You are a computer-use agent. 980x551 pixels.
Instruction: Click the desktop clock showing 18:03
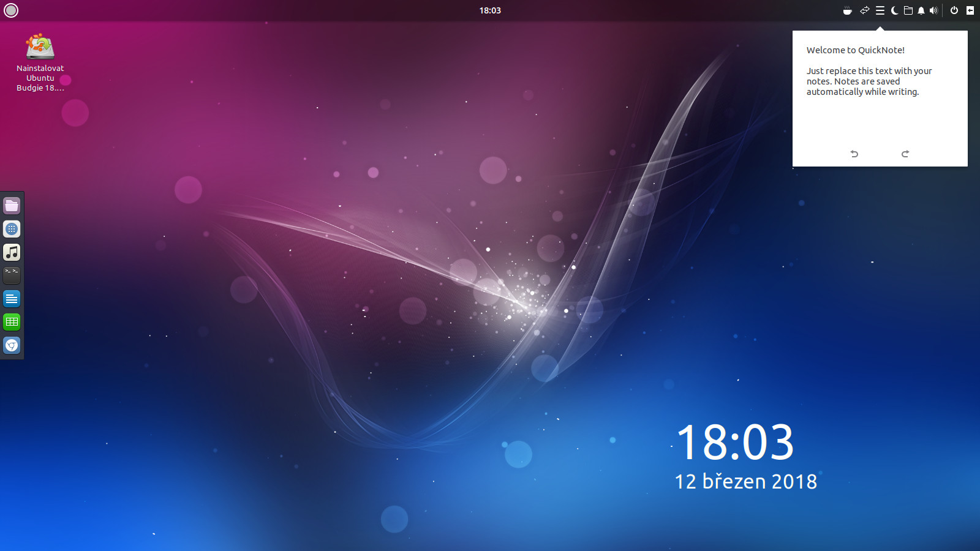[735, 442]
